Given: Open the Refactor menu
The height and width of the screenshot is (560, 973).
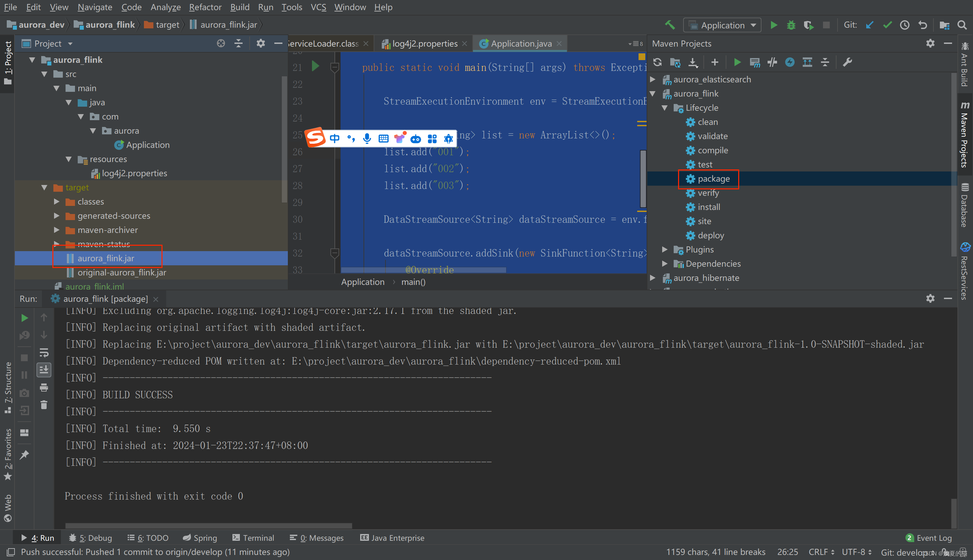Looking at the screenshot, I should 205,7.
